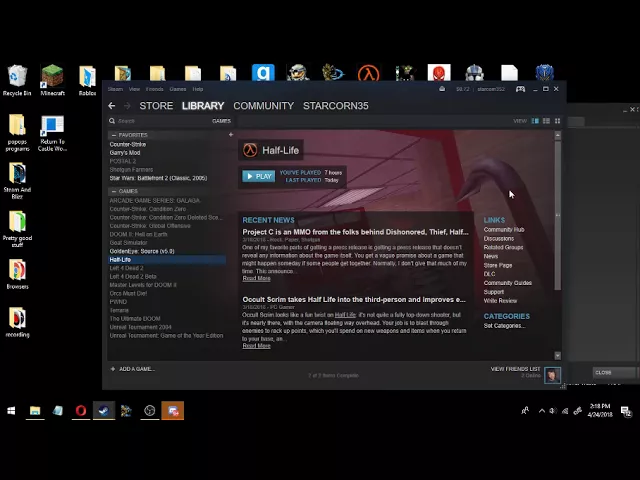The height and width of the screenshot is (480, 640).
Task: Open the Steam menu
Action: (115, 89)
